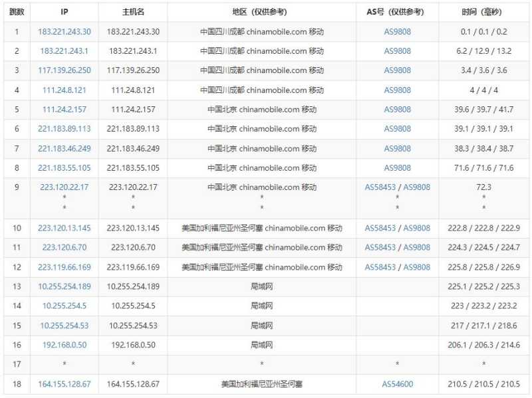The width and height of the screenshot is (532, 398).
Task: Select time value 39.6 / 39.7 / 41.7
Action: point(484,110)
